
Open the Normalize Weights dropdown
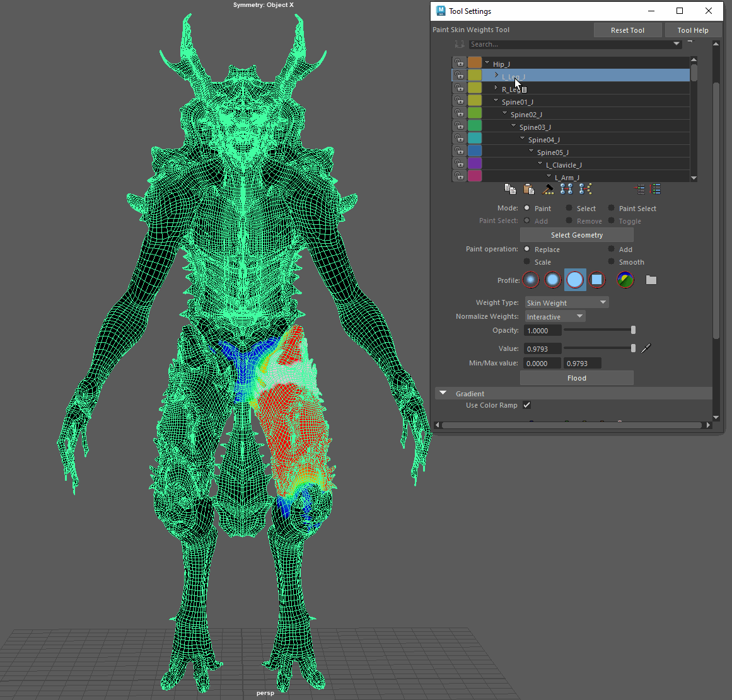pos(555,317)
